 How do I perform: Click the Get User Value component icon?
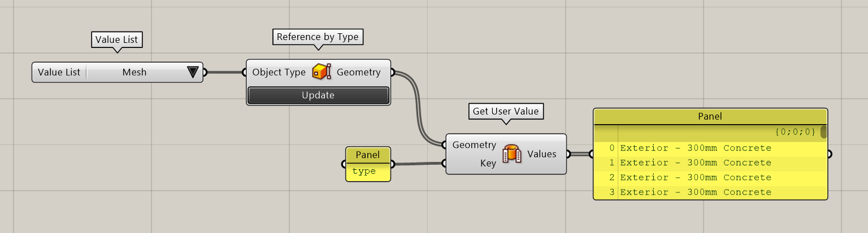511,154
